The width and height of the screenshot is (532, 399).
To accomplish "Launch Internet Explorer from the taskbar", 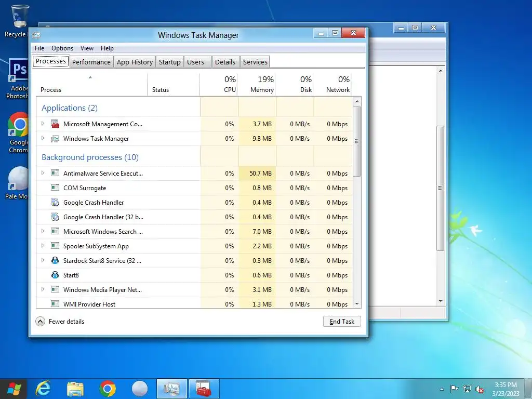I will pyautogui.click(x=43, y=389).
